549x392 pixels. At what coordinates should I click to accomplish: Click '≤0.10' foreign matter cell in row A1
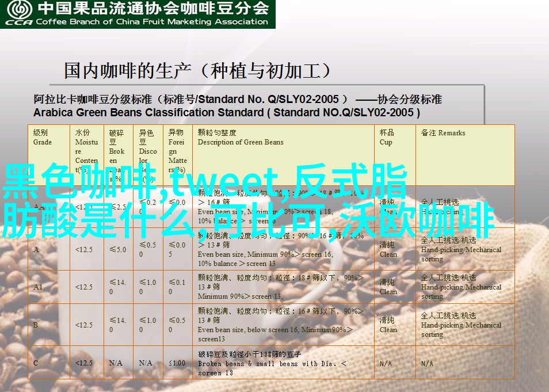click(x=177, y=287)
